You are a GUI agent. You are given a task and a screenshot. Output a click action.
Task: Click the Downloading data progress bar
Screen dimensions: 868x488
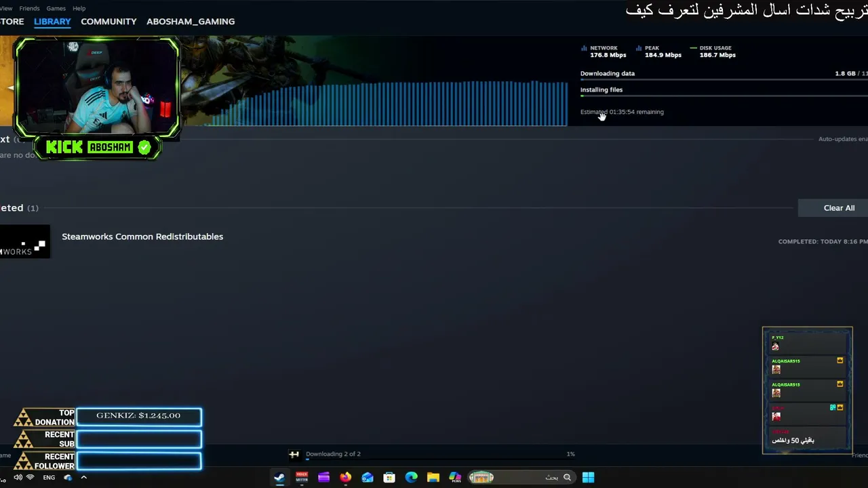(724, 80)
